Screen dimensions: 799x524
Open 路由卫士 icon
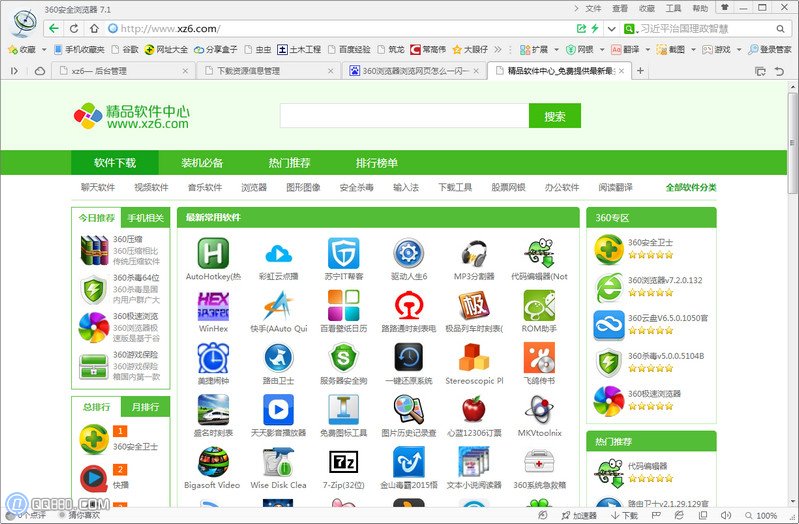tap(278, 358)
